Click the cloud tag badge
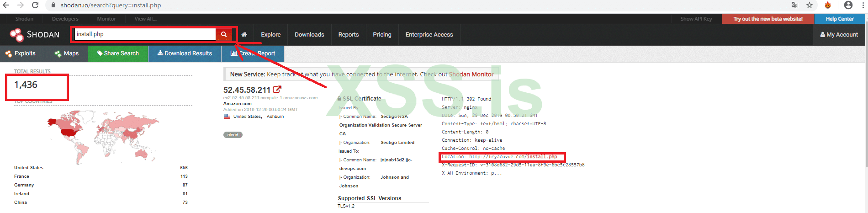Viewport: 868px width, 213px height. click(233, 135)
